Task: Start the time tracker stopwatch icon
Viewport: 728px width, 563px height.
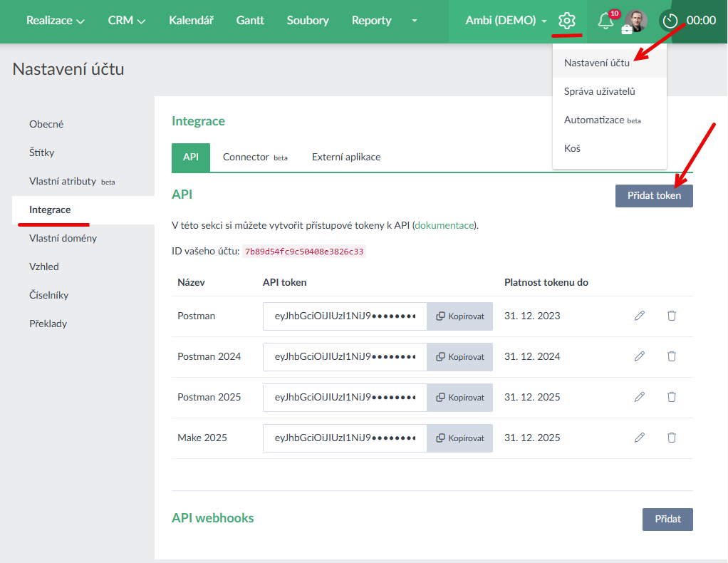Action: pyautogui.click(x=670, y=21)
